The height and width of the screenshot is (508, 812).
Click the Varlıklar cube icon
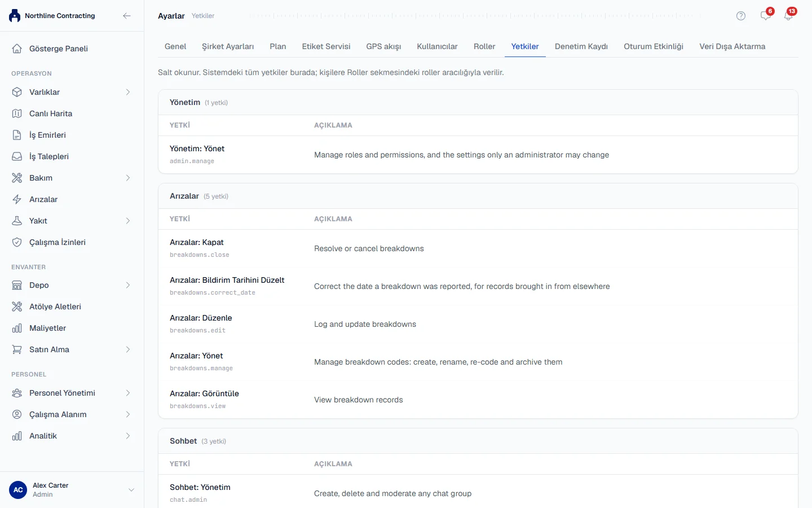pos(17,92)
